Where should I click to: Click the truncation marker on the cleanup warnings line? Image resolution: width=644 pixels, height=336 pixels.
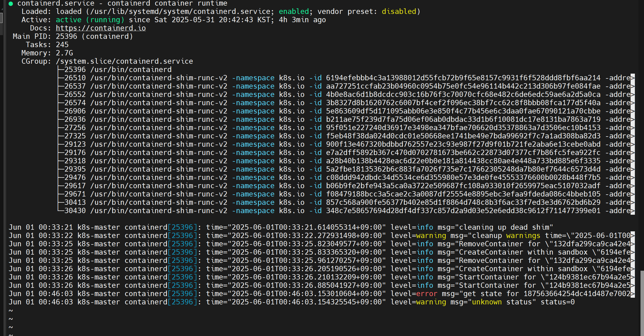(x=632, y=236)
